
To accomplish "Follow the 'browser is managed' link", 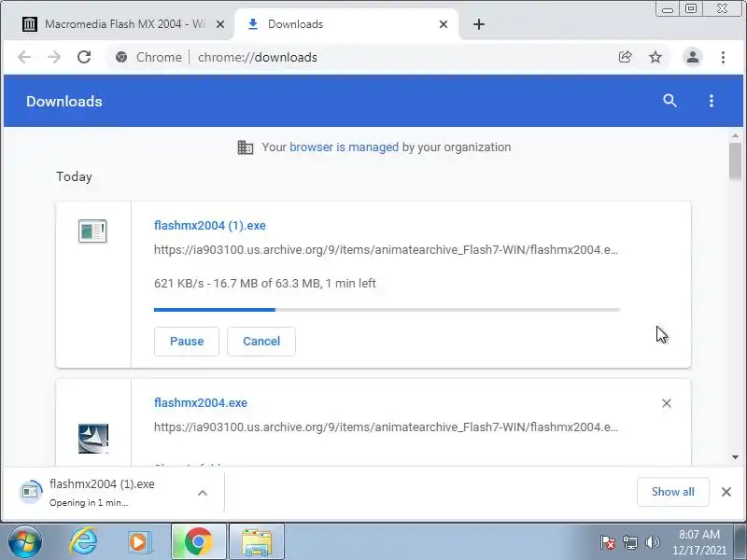I will click(x=344, y=147).
